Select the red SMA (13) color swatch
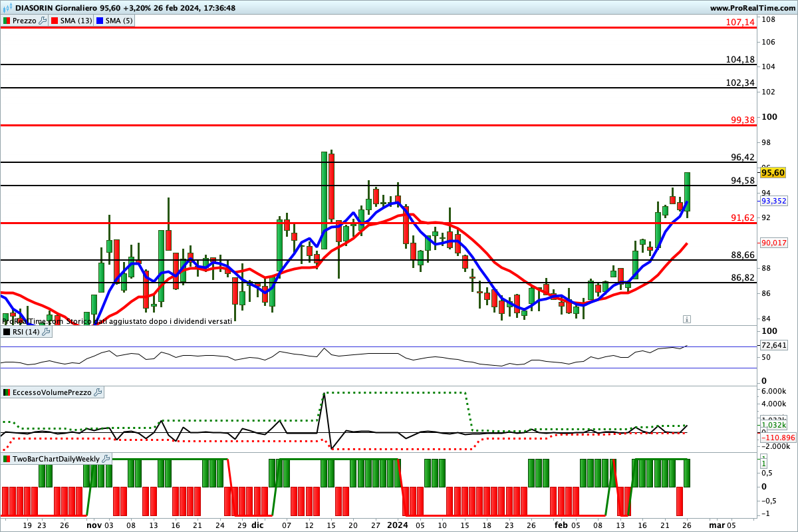 (x=56, y=21)
